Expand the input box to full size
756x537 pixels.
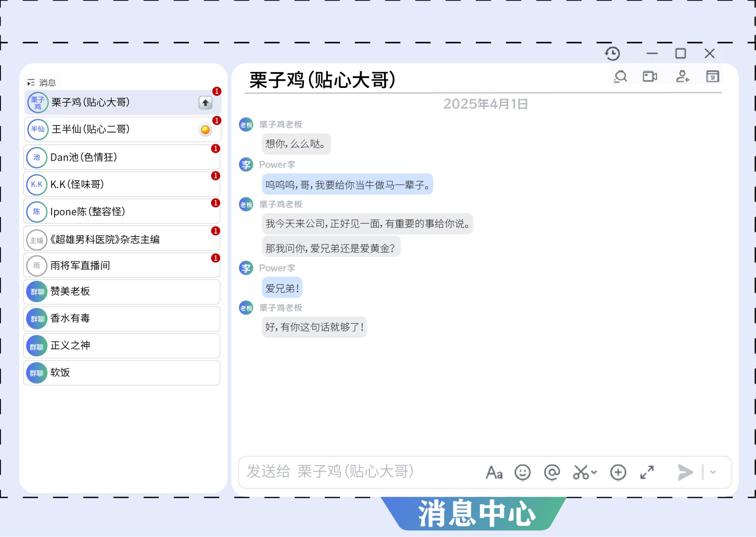click(647, 472)
